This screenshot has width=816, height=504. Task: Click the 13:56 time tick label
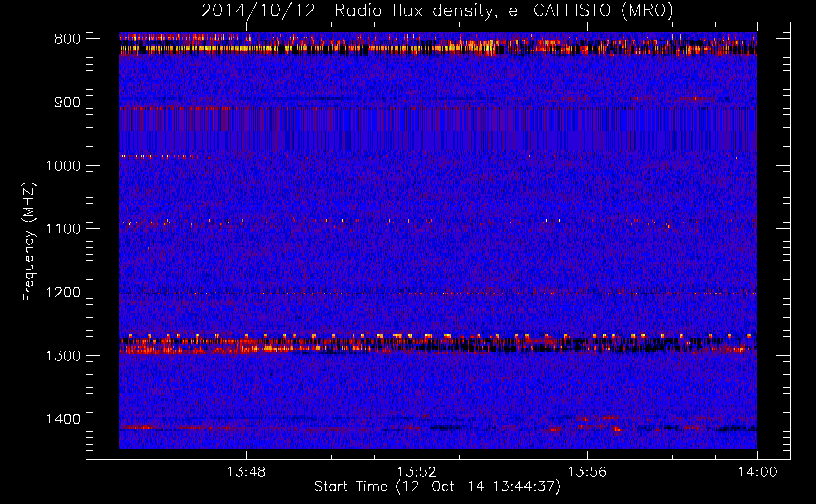pyautogui.click(x=587, y=472)
